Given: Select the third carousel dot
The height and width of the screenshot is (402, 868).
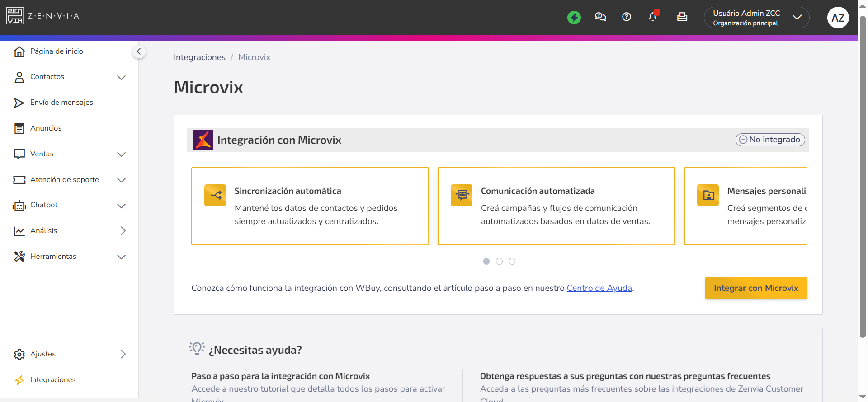Looking at the screenshot, I should pos(512,262).
